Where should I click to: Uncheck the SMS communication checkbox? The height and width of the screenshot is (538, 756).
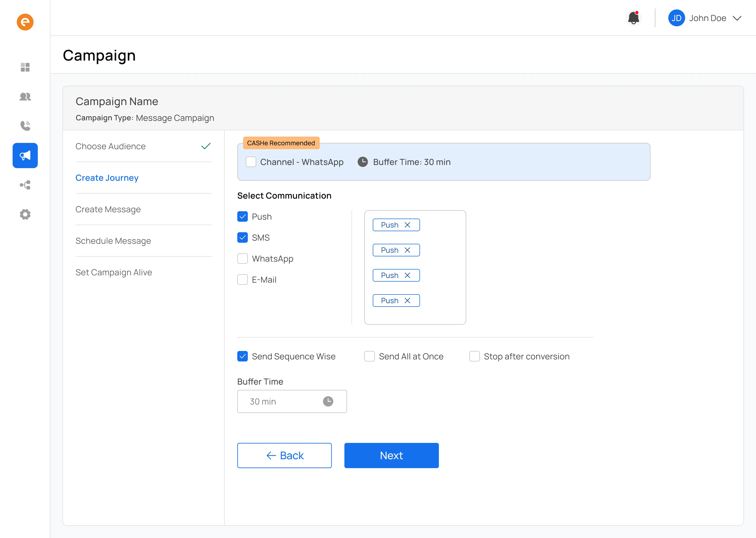coord(243,237)
